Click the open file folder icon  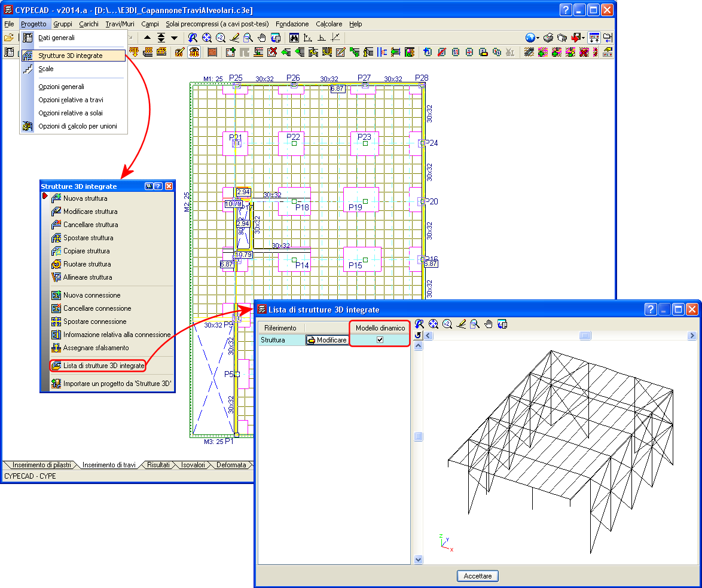point(9,38)
